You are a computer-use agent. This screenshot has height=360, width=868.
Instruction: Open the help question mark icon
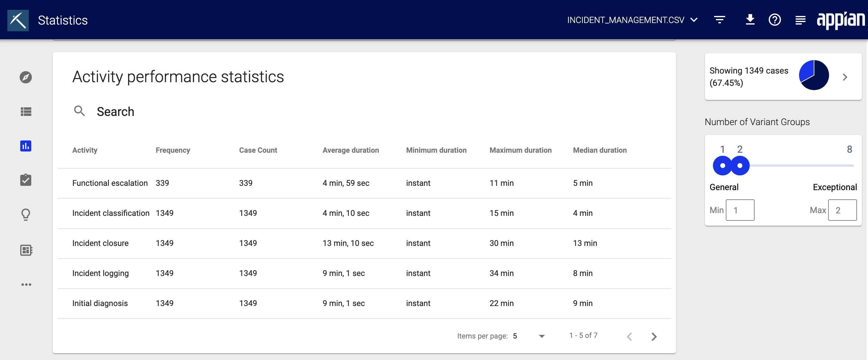point(775,20)
